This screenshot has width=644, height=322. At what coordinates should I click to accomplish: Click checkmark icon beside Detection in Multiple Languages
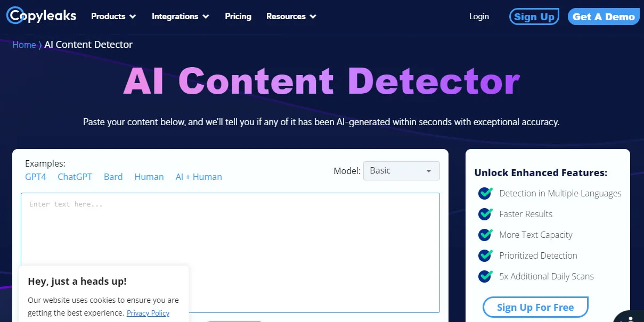(485, 193)
